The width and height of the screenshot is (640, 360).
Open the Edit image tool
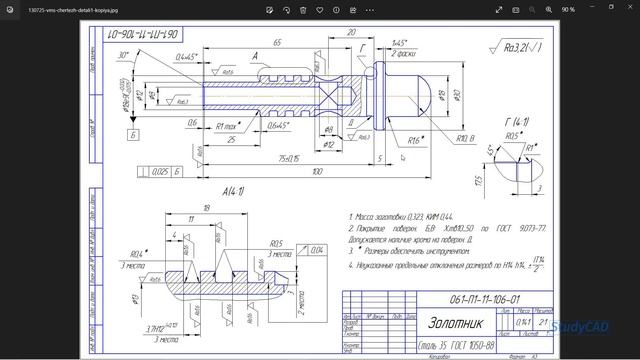[269, 10]
